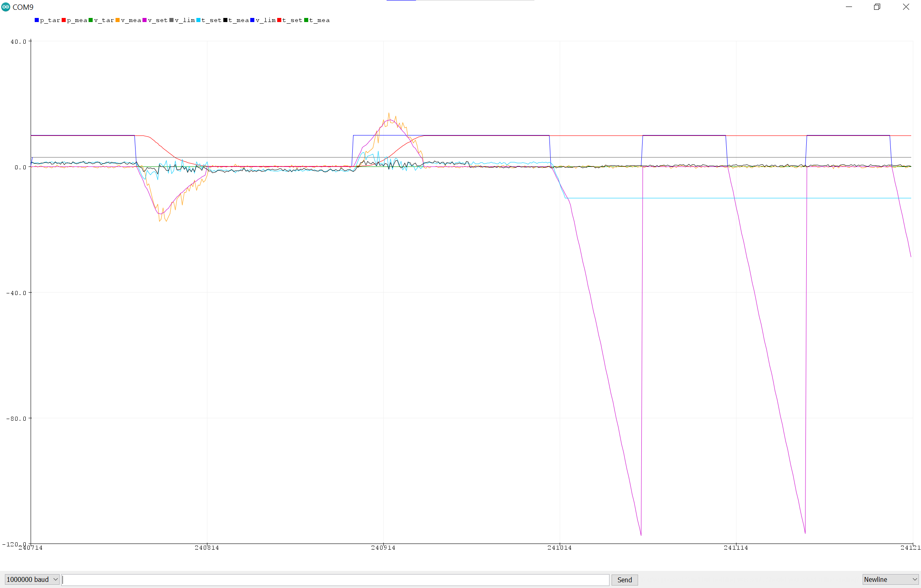Click the Arduino logo icon in title bar
Screen dimensions: 921x588
click(x=6, y=7)
